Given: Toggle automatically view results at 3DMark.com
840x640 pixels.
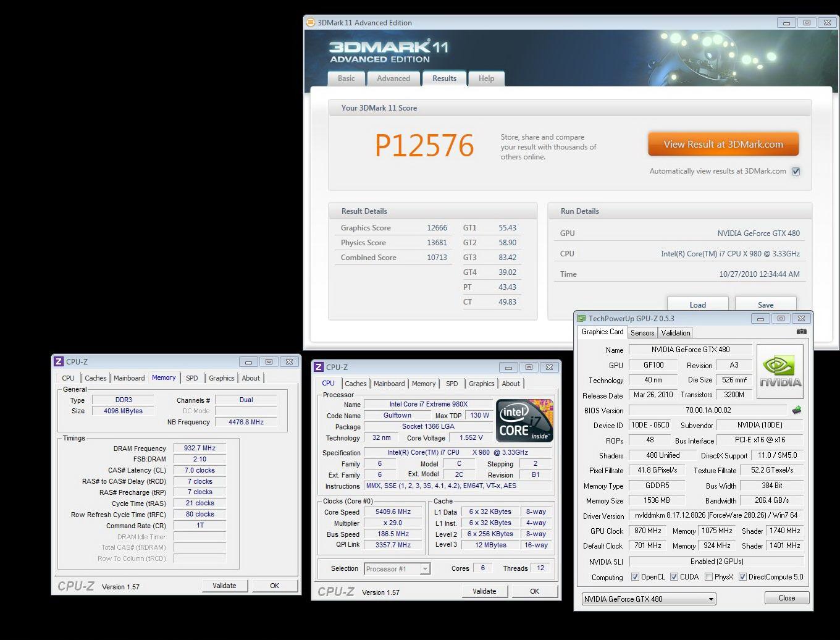Looking at the screenshot, I should (x=796, y=171).
